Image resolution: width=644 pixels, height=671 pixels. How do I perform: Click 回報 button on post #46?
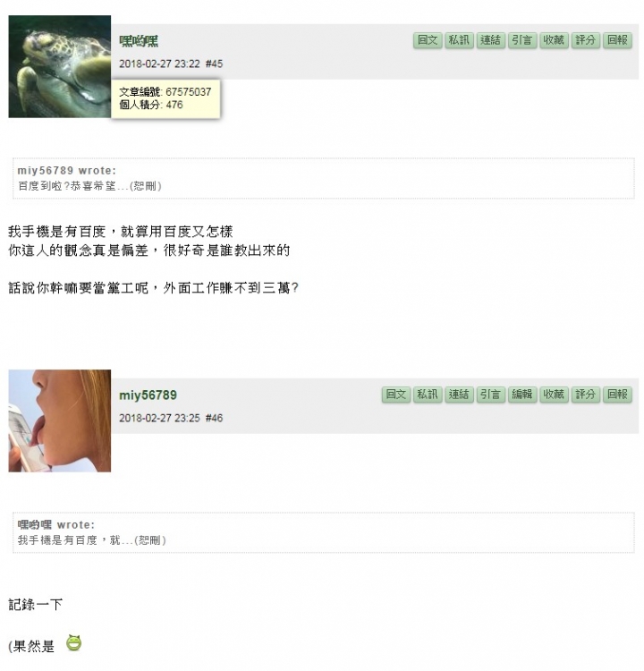pyautogui.click(x=617, y=395)
